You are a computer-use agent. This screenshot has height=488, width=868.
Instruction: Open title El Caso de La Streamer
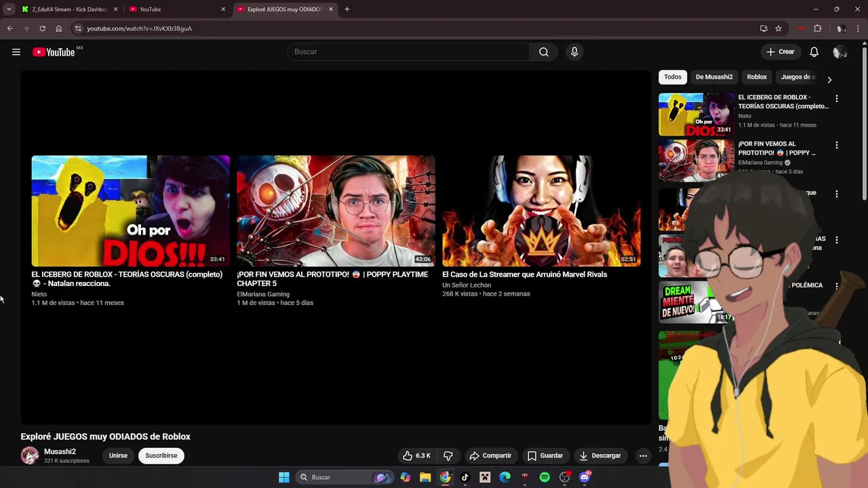click(x=525, y=274)
